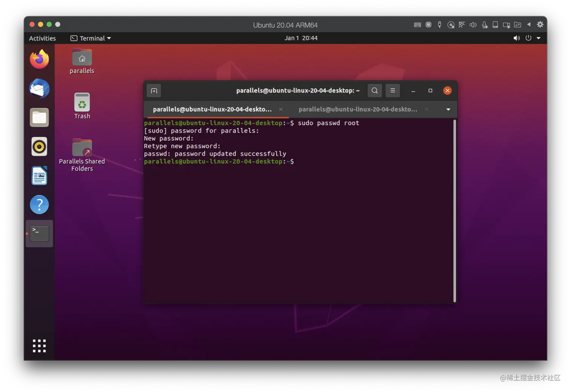The image size is (571, 392).
Task: Click the Parallels processor (CPU) icon
Action: point(428,24)
